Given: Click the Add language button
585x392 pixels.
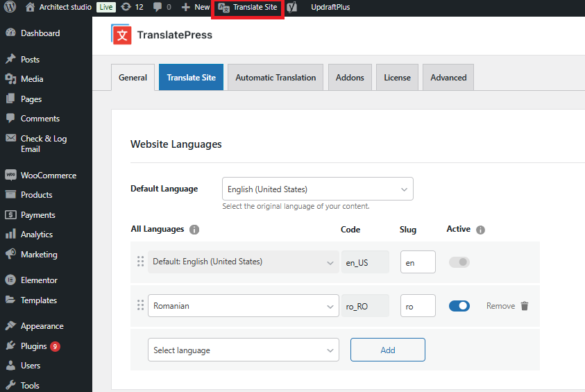Looking at the screenshot, I should (388, 350).
